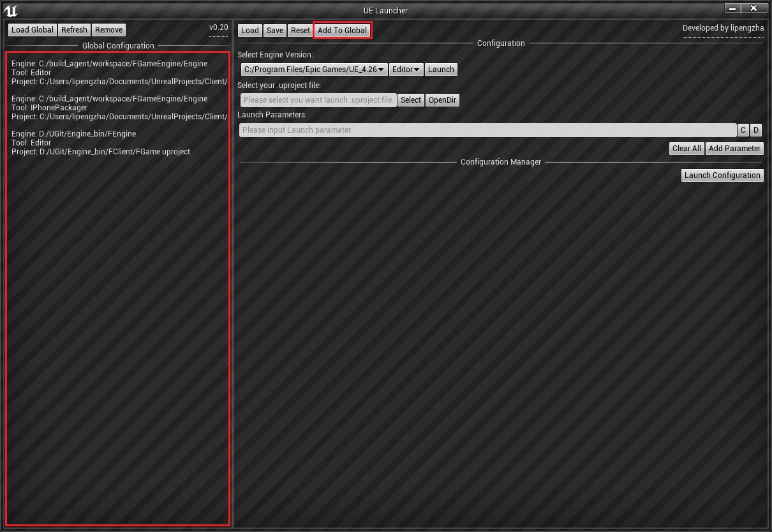The image size is (772, 532).
Task: Expand the UE_4.26 engine version dropdown
Action: click(314, 70)
